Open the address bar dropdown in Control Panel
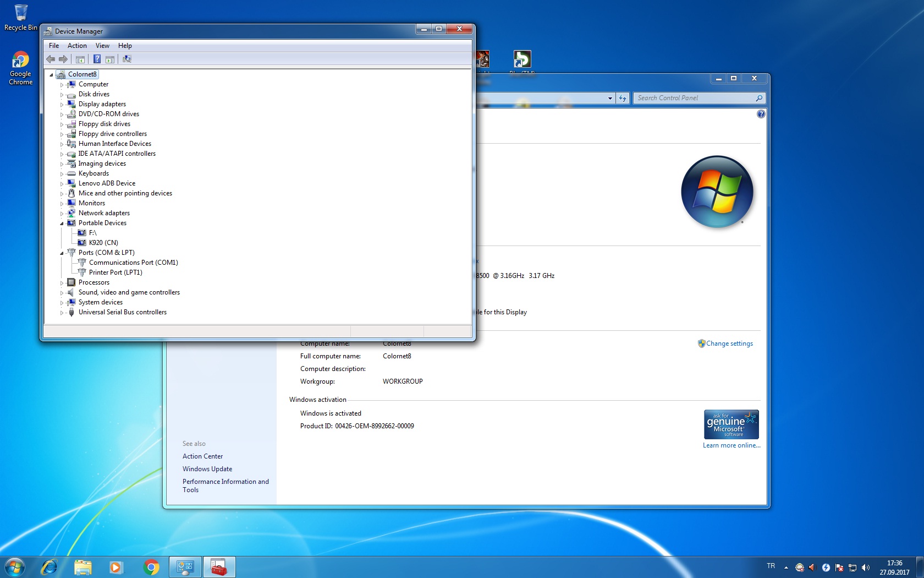This screenshot has width=924, height=578. [610, 98]
